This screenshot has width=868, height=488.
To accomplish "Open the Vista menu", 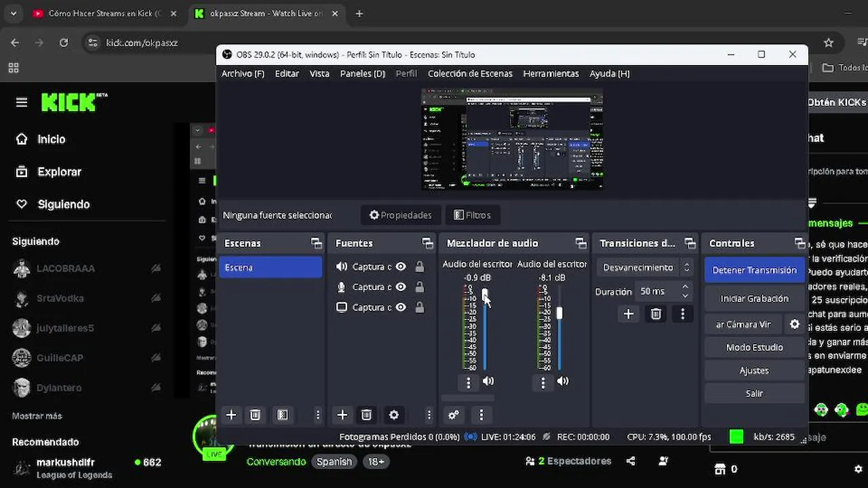I will pyautogui.click(x=319, y=73).
